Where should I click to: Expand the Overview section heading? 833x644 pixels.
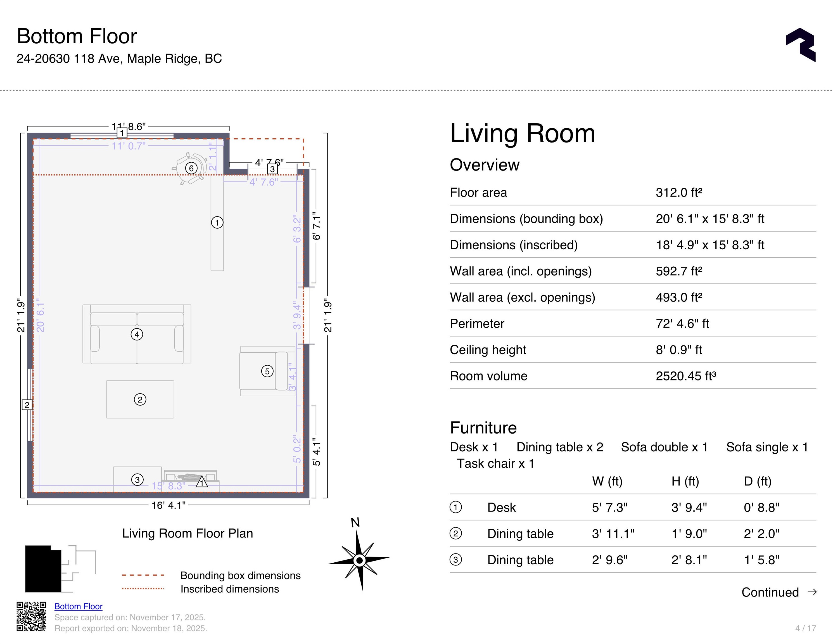484,165
